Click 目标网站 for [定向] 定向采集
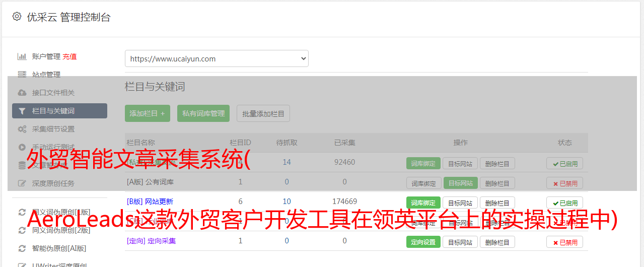Viewport: 644px width, 267px height. pyautogui.click(x=460, y=242)
